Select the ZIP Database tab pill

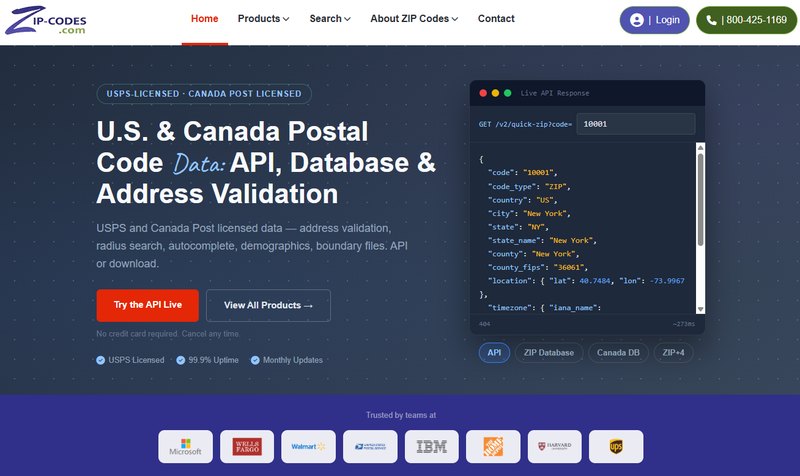(549, 353)
